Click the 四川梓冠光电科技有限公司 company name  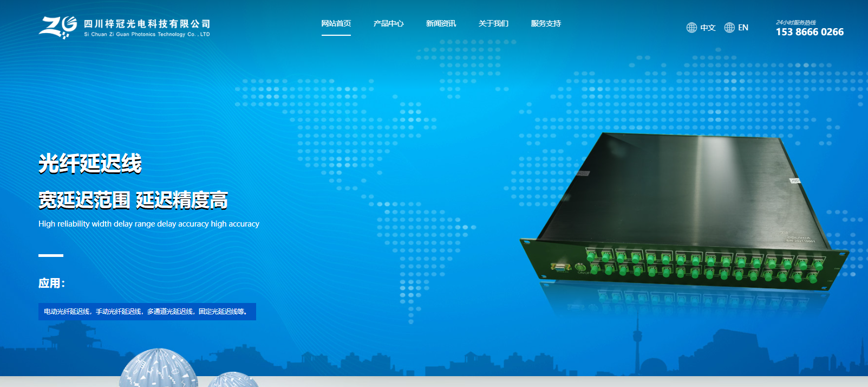pyautogui.click(x=147, y=24)
